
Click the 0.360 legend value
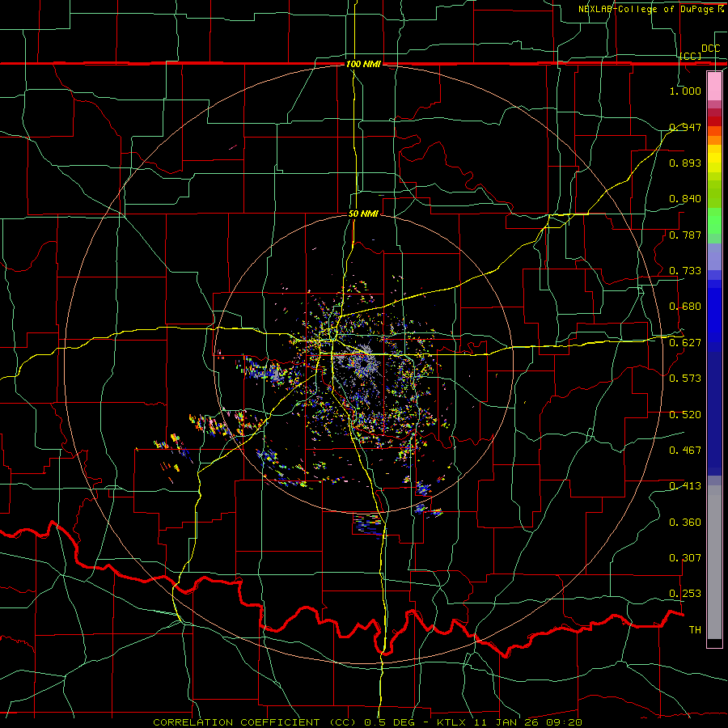(685, 523)
